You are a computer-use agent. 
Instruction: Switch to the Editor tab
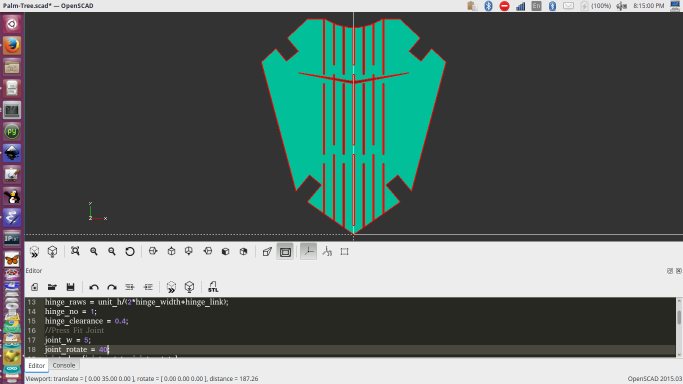(x=37, y=365)
